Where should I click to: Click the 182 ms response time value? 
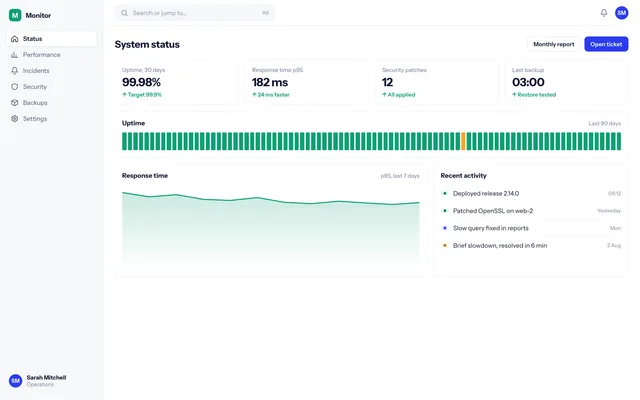[x=270, y=82]
